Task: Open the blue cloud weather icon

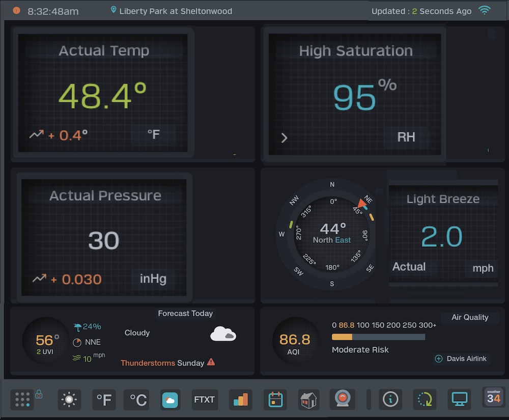Action: [170, 400]
